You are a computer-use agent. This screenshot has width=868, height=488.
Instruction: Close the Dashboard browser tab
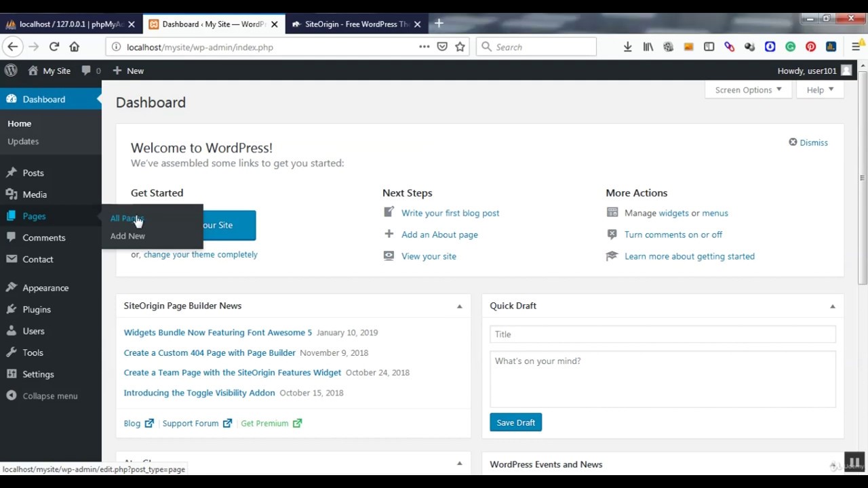[x=274, y=24]
